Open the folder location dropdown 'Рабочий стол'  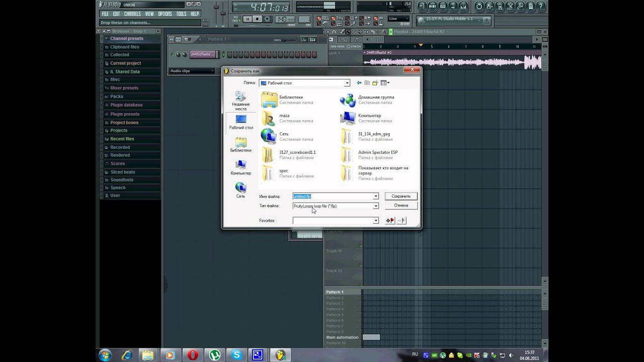[x=304, y=83]
